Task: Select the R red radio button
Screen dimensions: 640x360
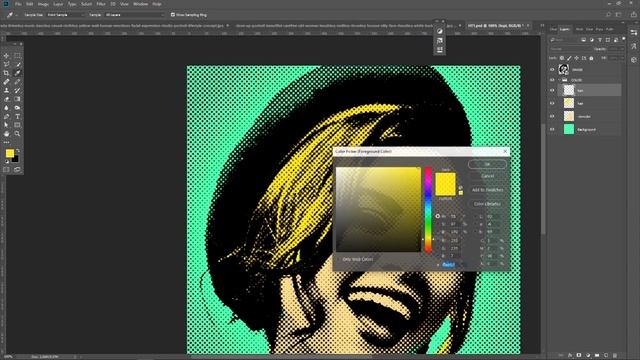Action: click(438, 240)
